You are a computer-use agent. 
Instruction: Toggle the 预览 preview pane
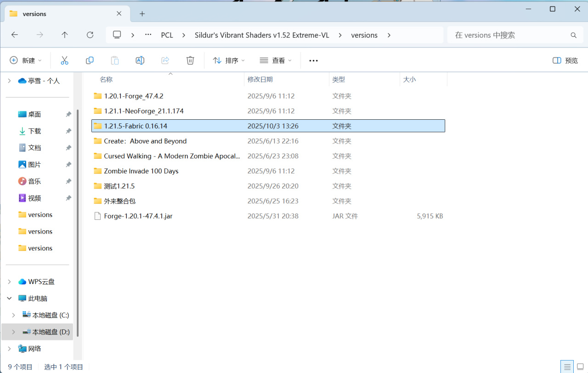click(565, 61)
